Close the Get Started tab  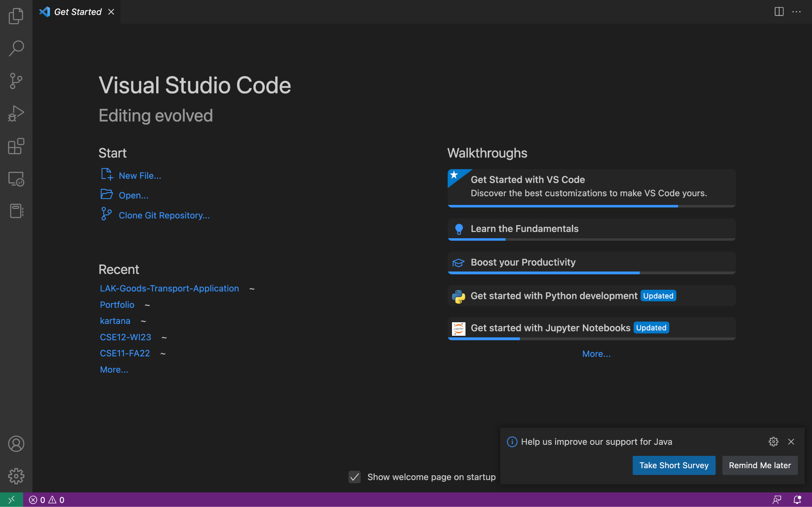coord(111,12)
